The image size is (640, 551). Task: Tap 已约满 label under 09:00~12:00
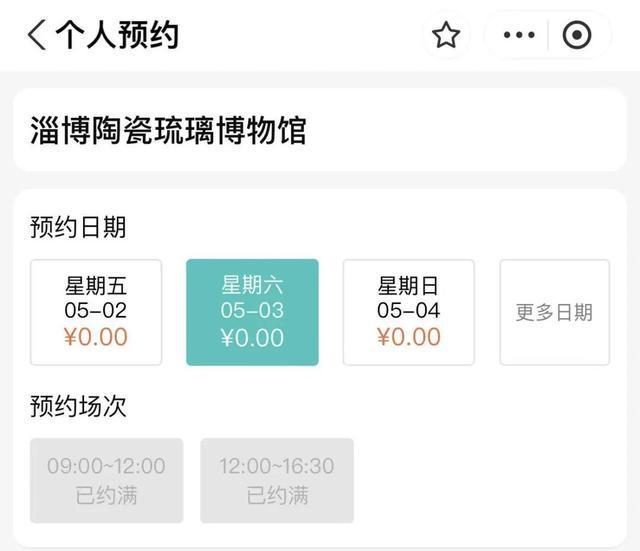(107, 495)
